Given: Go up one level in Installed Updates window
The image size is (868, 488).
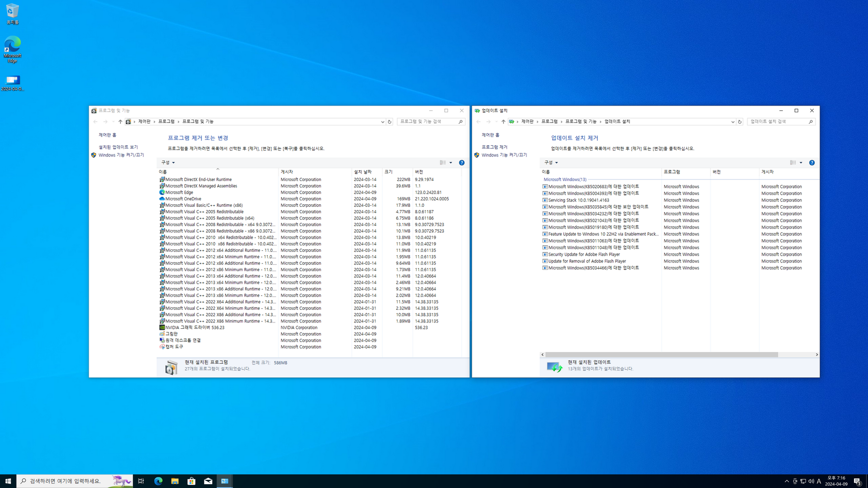Looking at the screenshot, I should coord(503,122).
